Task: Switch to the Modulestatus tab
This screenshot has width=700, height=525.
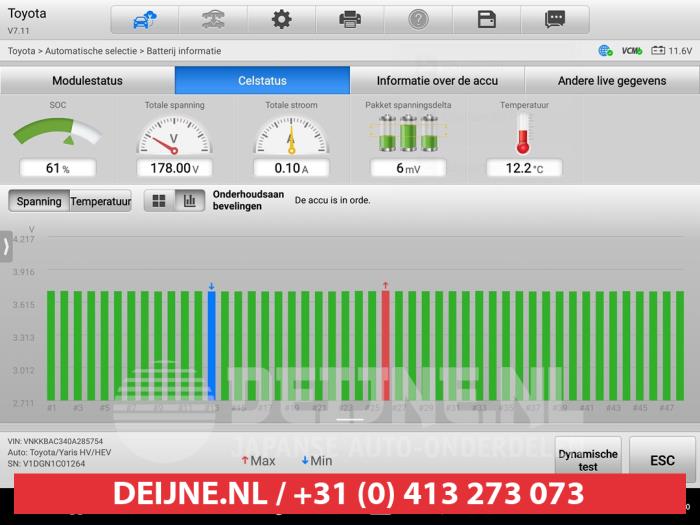Action: 87,81
